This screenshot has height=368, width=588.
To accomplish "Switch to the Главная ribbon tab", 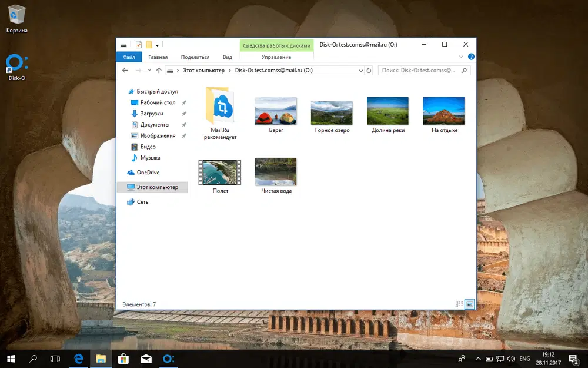I will (x=158, y=57).
